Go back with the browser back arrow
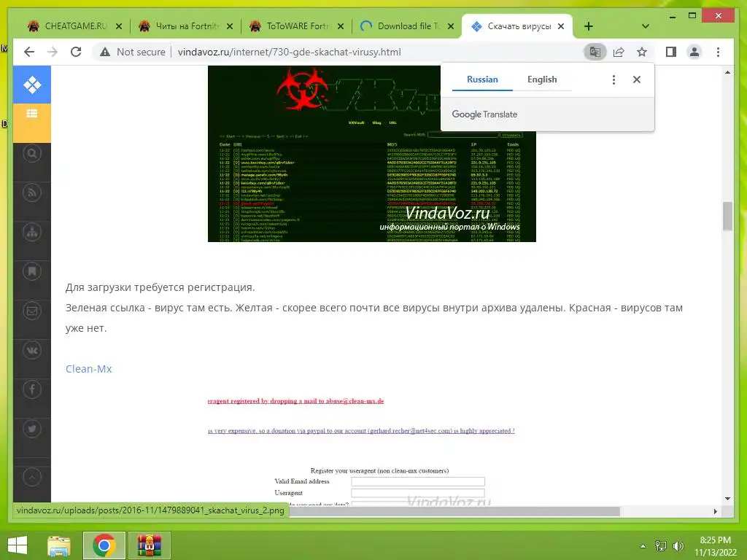Image resolution: width=747 pixels, height=560 pixels. pos(29,52)
